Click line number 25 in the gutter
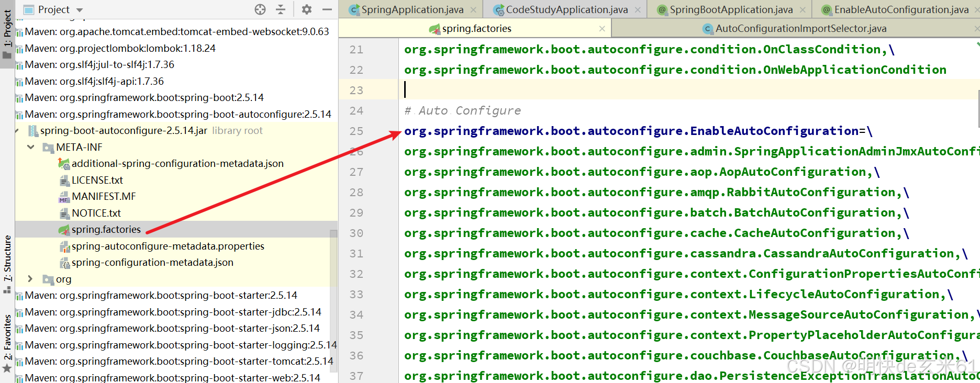 click(x=356, y=131)
